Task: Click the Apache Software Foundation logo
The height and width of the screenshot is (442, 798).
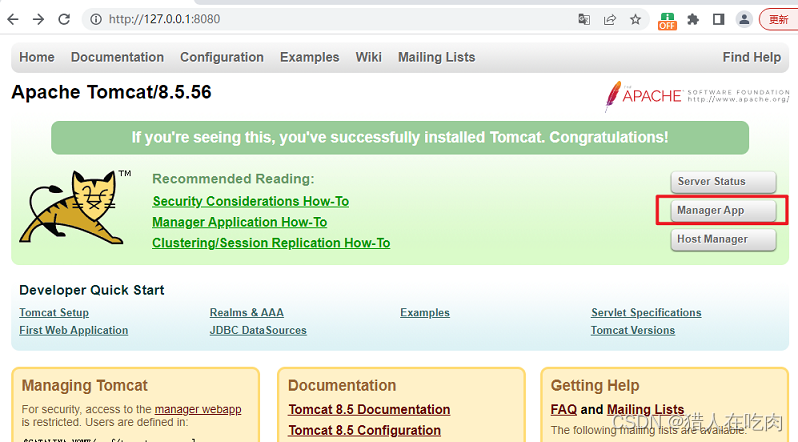Action: [697, 96]
